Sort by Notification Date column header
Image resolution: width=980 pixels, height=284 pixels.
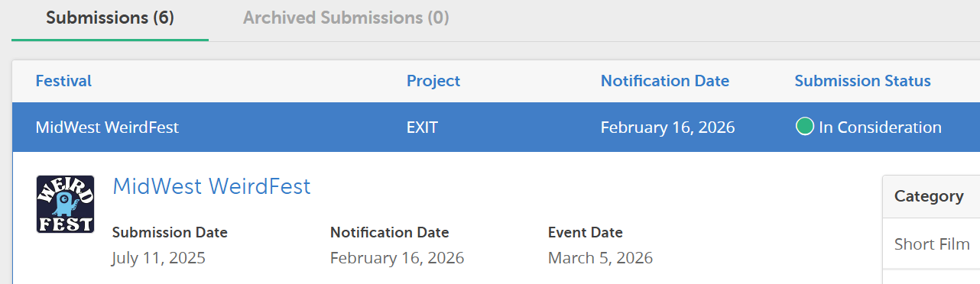click(665, 81)
